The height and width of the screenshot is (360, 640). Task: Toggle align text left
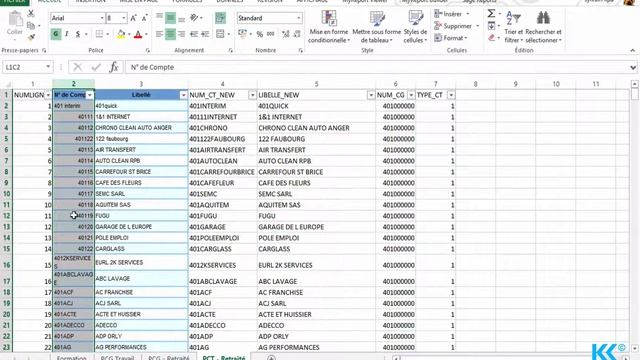click(159, 34)
